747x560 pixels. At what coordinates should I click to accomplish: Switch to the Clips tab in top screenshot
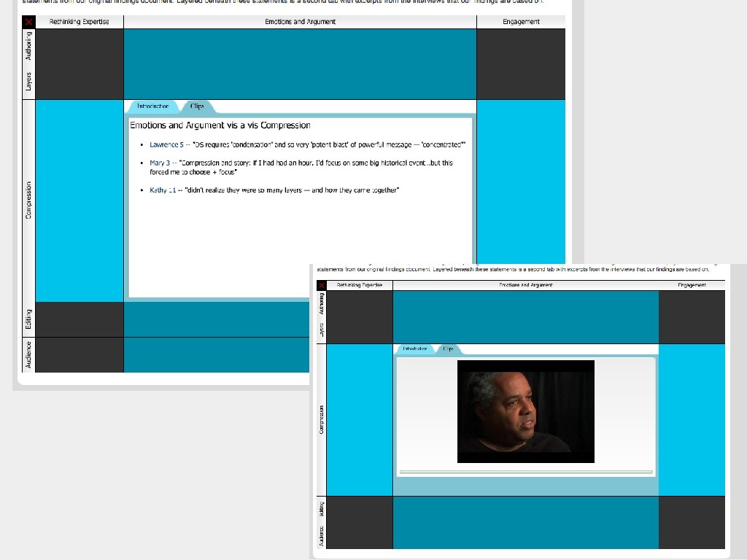click(x=197, y=106)
